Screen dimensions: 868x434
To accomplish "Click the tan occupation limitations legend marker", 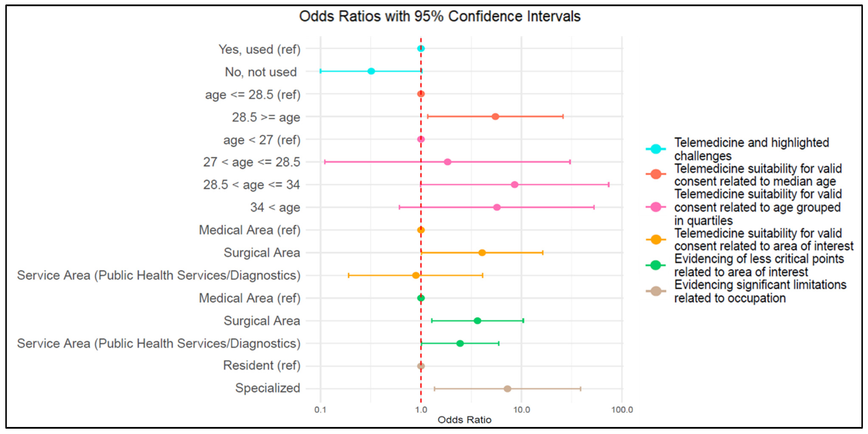I will pos(656,291).
